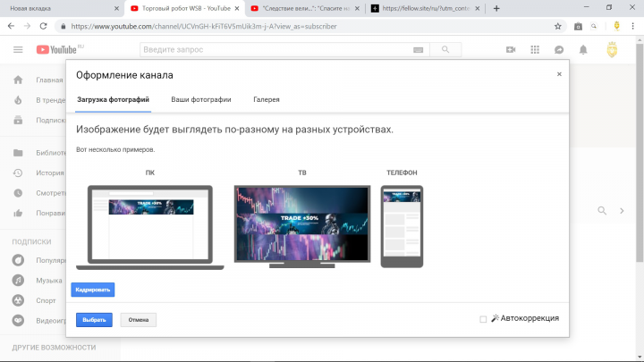Open the Chrome three-dot menu

[632, 26]
